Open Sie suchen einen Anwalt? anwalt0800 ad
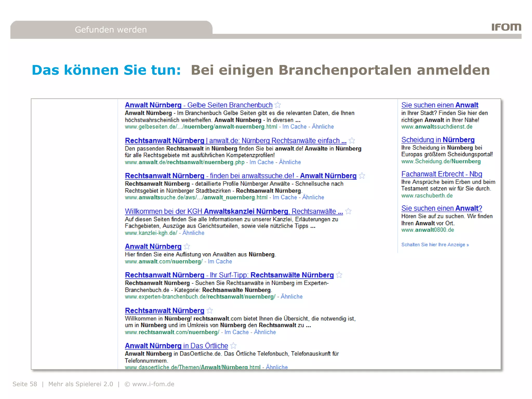The width and height of the screenshot is (532, 399). point(441,208)
